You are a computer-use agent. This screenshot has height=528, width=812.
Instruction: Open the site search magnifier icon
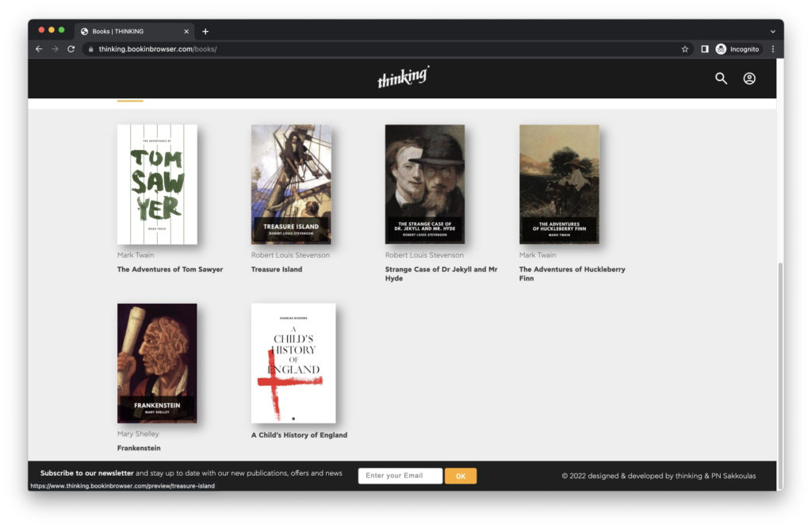coord(721,78)
